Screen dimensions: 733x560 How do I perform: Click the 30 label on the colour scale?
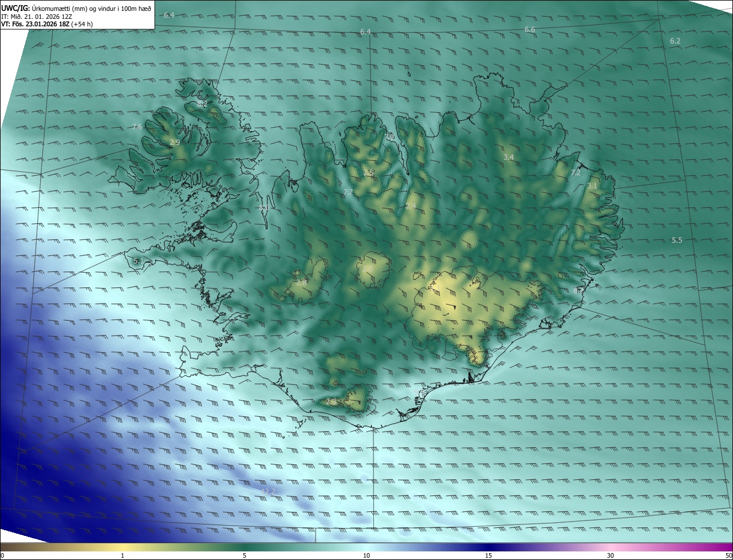[x=610, y=555]
